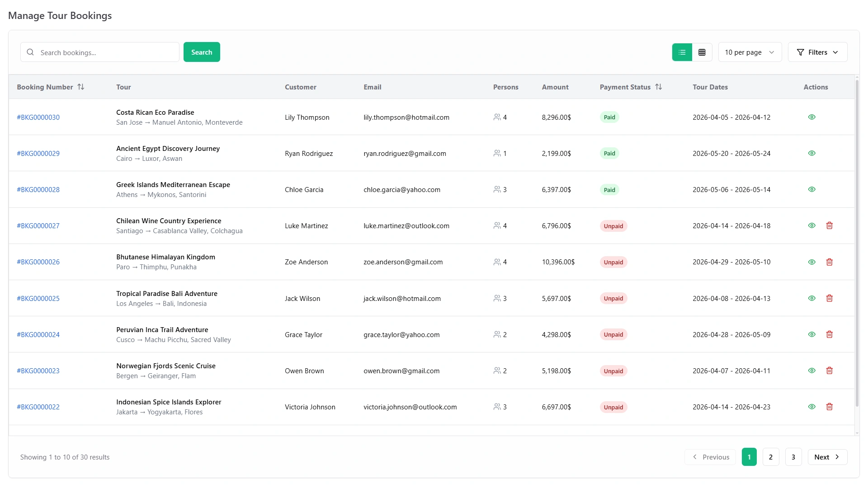
Task: Click customer name Grace Taylor
Action: coord(303,334)
